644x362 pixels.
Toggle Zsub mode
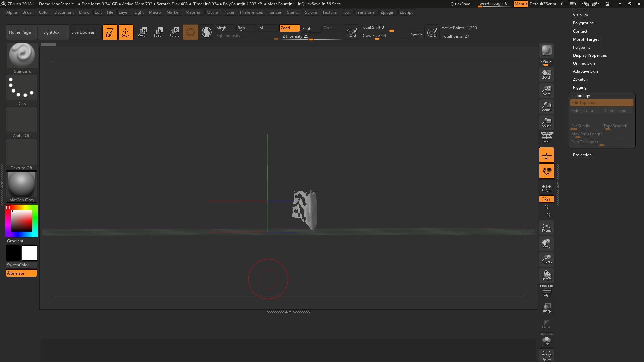click(x=311, y=28)
